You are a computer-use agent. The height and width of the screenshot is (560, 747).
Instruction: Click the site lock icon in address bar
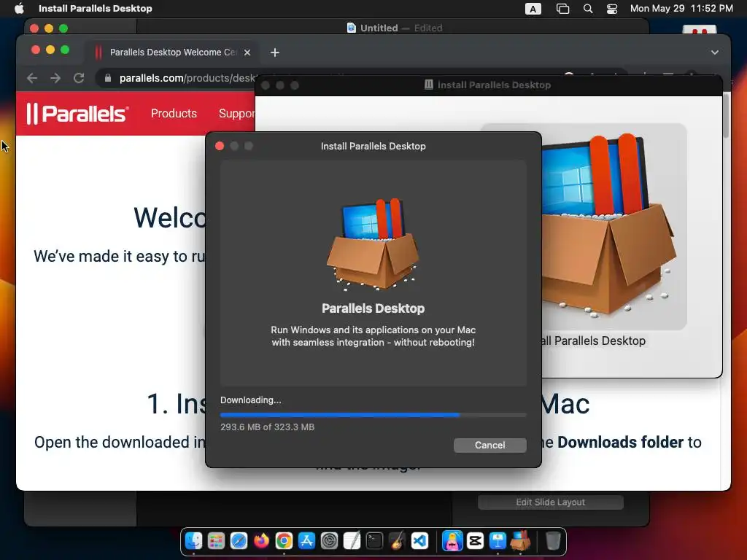(x=108, y=78)
